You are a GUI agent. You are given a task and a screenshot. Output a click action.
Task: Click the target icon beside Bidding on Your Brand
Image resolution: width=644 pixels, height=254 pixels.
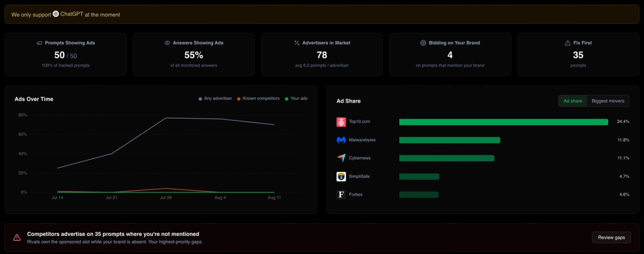pos(423,43)
